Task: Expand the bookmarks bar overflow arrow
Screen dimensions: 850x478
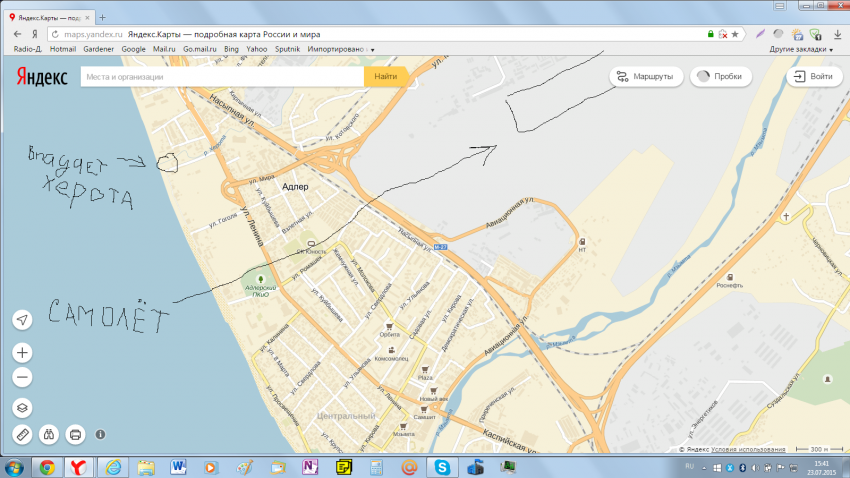Action: pos(373,49)
